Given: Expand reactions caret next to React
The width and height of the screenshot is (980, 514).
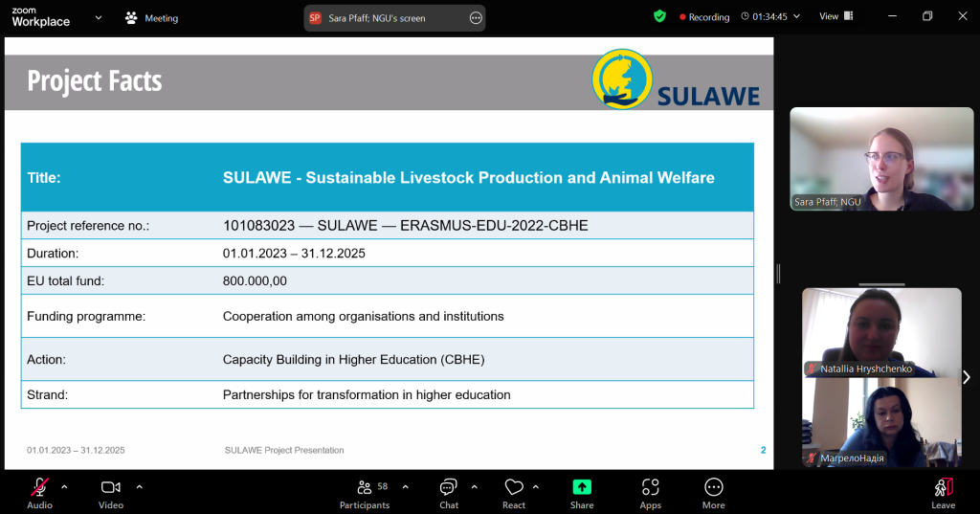Looking at the screenshot, I should click(x=536, y=487).
